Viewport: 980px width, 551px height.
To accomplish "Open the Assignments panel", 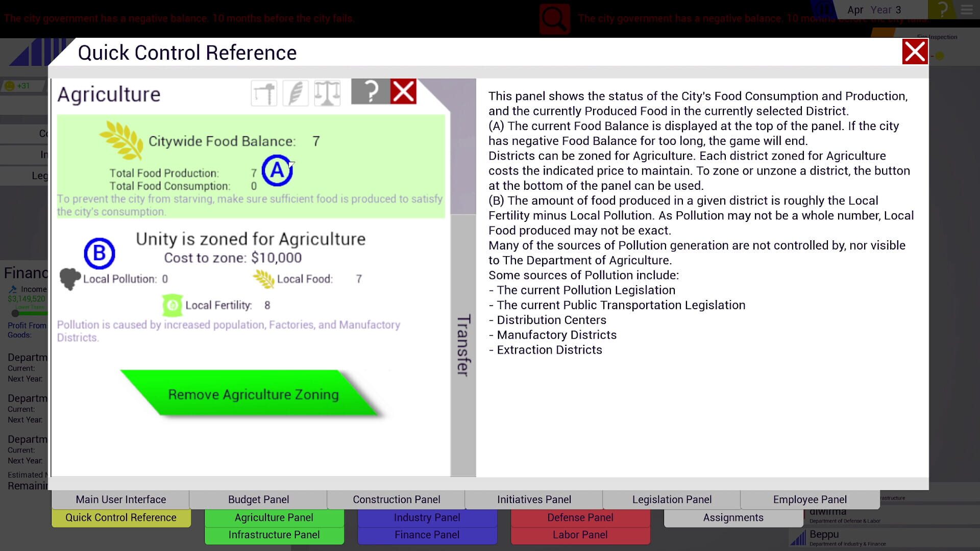I will click(732, 517).
